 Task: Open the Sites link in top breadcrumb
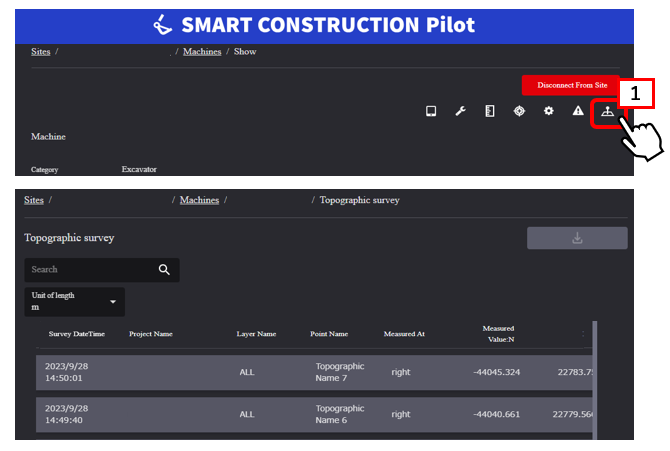tap(41, 52)
